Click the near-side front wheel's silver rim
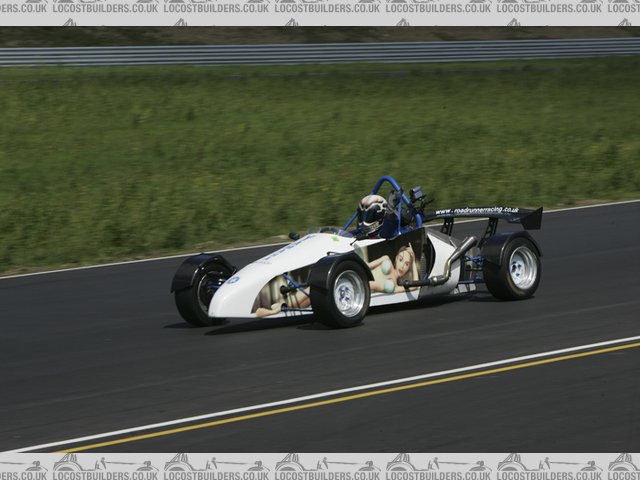The width and height of the screenshot is (640, 480). 348,294
